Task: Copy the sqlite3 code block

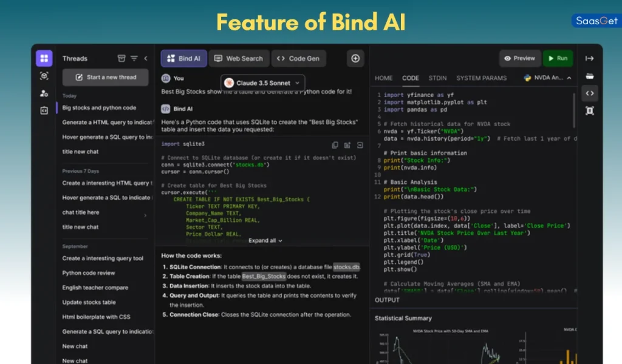Action: (x=335, y=145)
